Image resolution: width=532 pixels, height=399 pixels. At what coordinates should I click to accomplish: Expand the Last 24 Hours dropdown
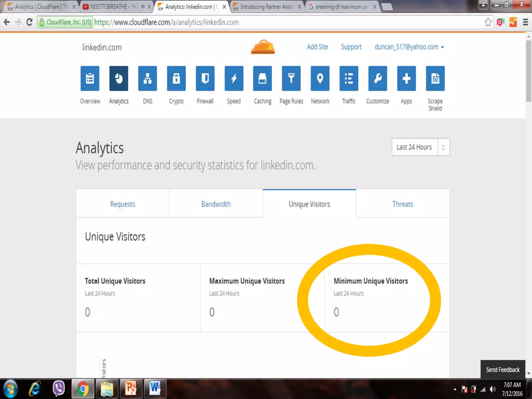[x=420, y=147]
